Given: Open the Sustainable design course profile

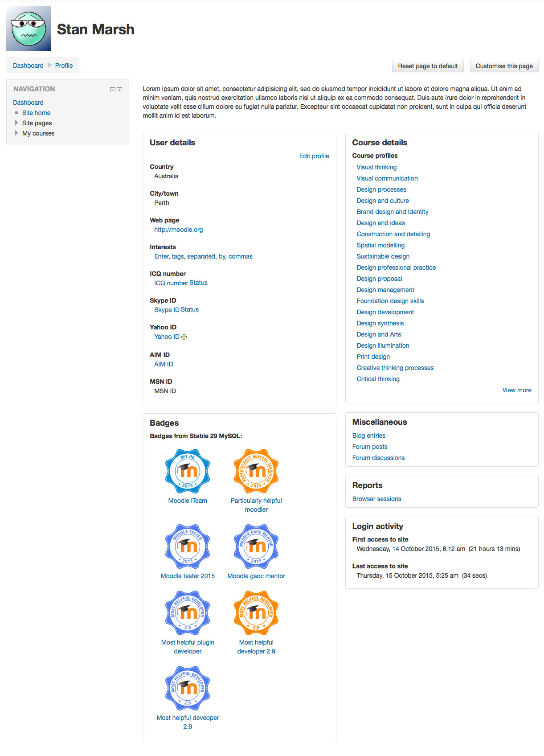Looking at the screenshot, I should coord(383,256).
